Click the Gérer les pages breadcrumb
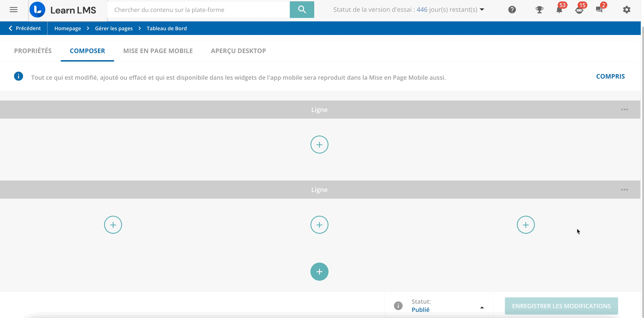The height and width of the screenshot is (318, 644). point(114,28)
